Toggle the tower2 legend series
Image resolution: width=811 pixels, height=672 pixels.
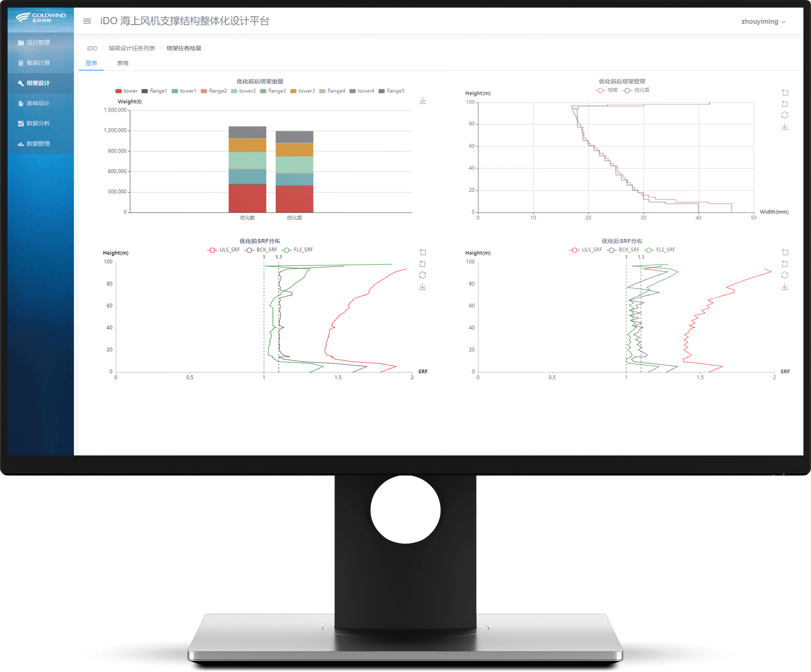243,91
